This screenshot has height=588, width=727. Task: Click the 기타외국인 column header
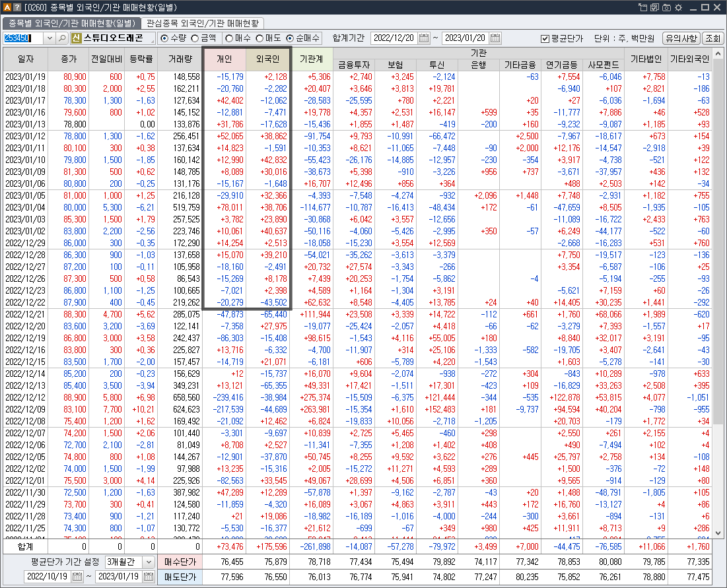pos(690,59)
